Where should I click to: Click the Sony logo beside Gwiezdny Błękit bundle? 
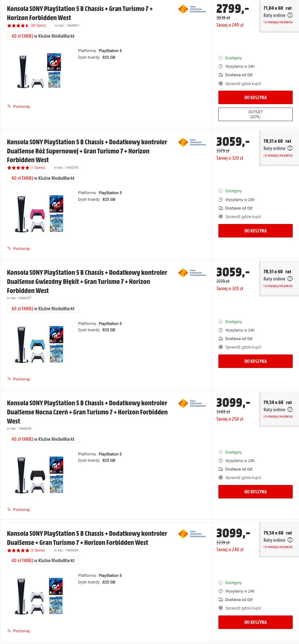[x=192, y=273]
